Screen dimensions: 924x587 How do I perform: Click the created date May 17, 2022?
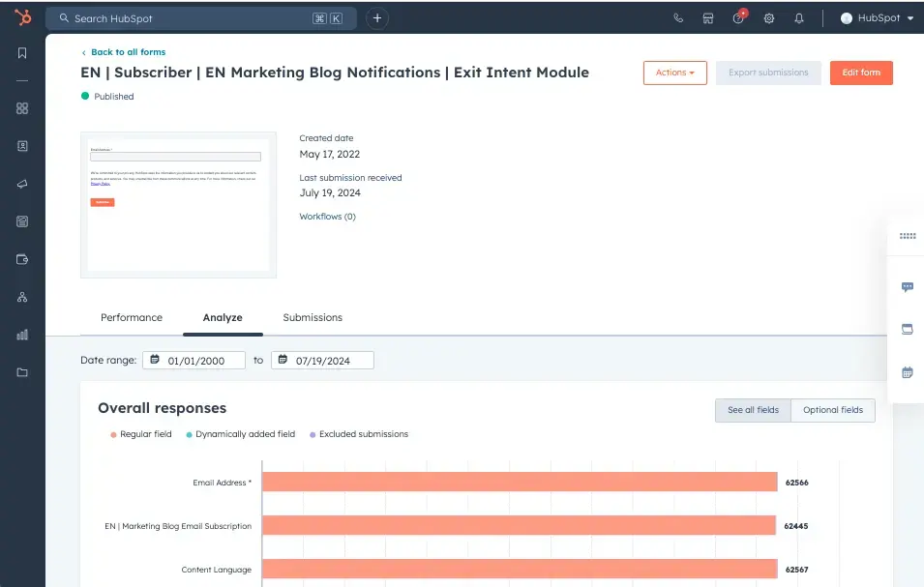coord(329,154)
